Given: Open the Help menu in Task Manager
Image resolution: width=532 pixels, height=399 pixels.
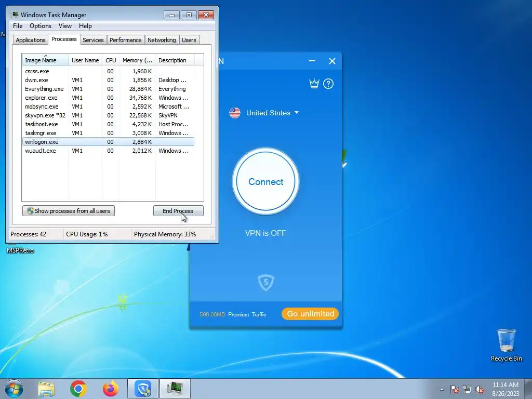Looking at the screenshot, I should click(85, 26).
